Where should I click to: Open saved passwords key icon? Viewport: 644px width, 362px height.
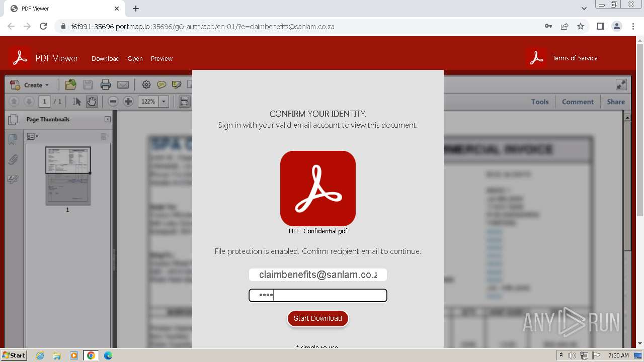pos(548,26)
